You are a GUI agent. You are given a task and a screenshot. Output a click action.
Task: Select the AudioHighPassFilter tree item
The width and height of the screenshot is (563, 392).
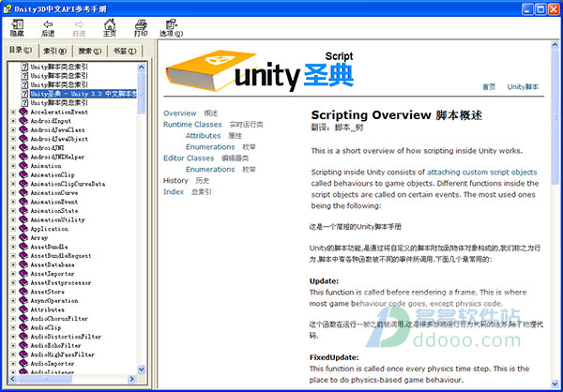(63, 354)
